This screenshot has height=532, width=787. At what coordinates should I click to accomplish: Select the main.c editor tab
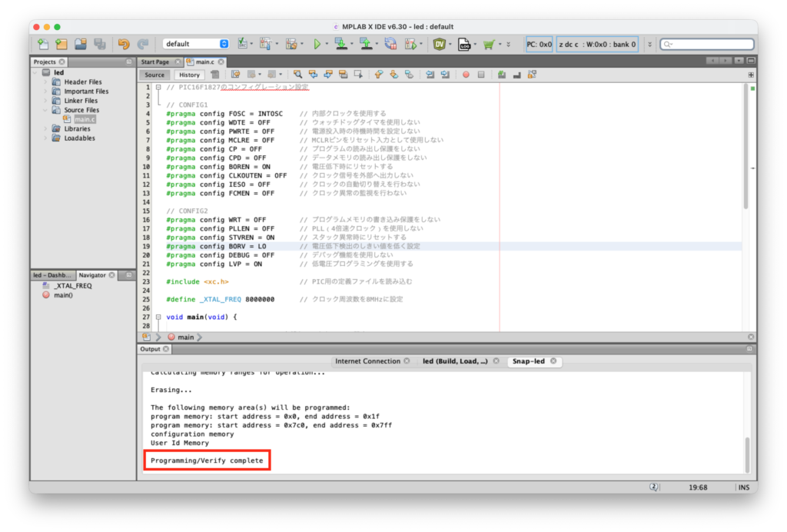[x=204, y=62]
